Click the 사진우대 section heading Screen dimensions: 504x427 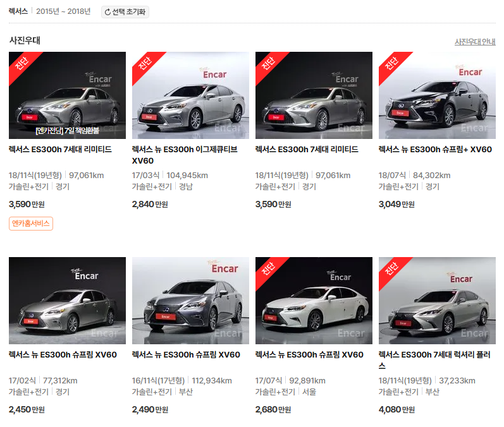(25, 40)
